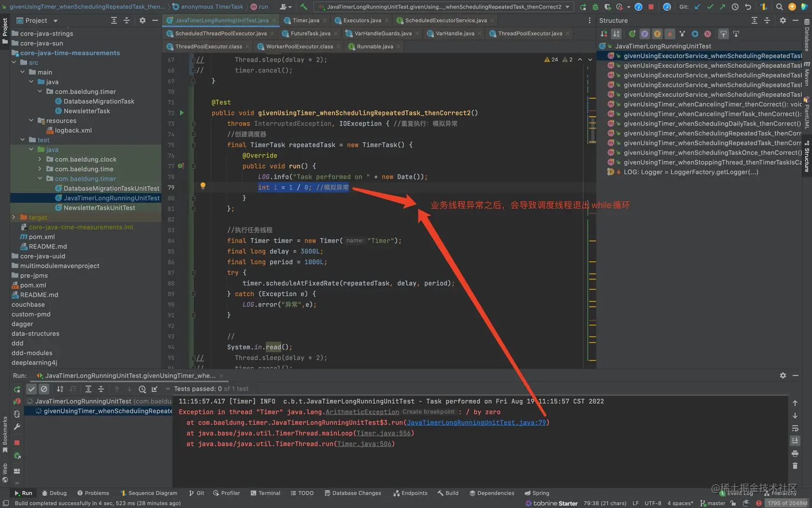The image size is (812, 508).
Task: Click Expand All in Structure panel header
Action: point(754,20)
